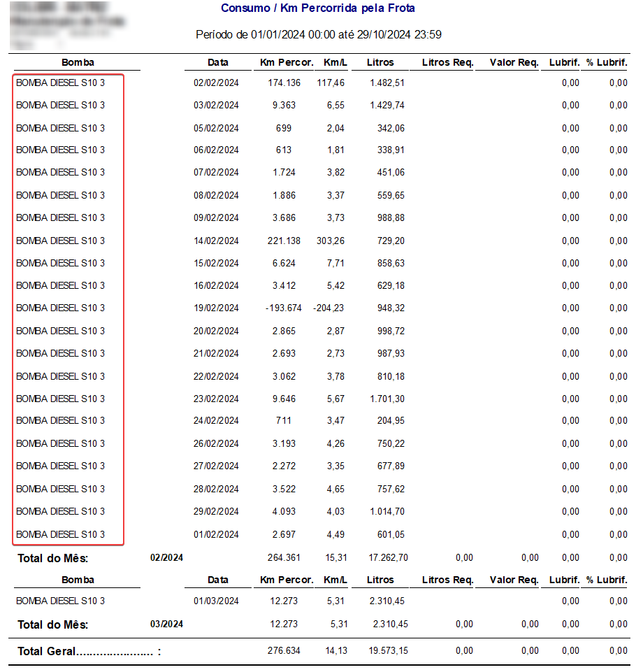Click Litros value 757,62

[391, 489]
